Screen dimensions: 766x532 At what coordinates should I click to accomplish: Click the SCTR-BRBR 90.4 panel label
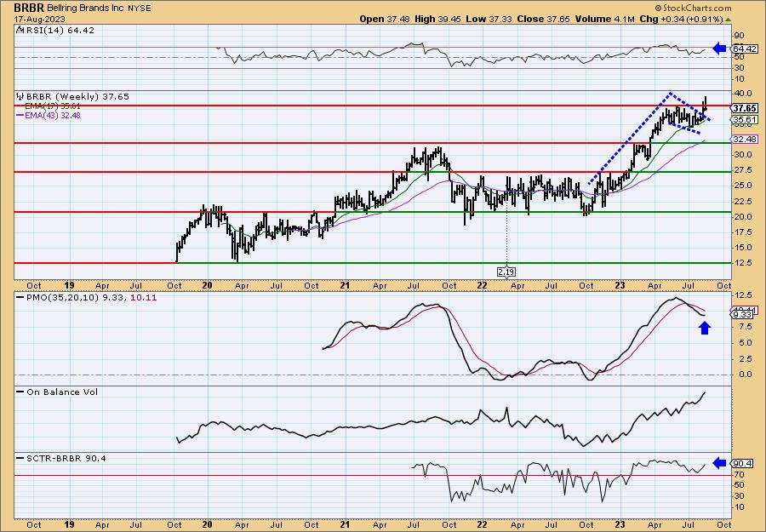coord(66,458)
